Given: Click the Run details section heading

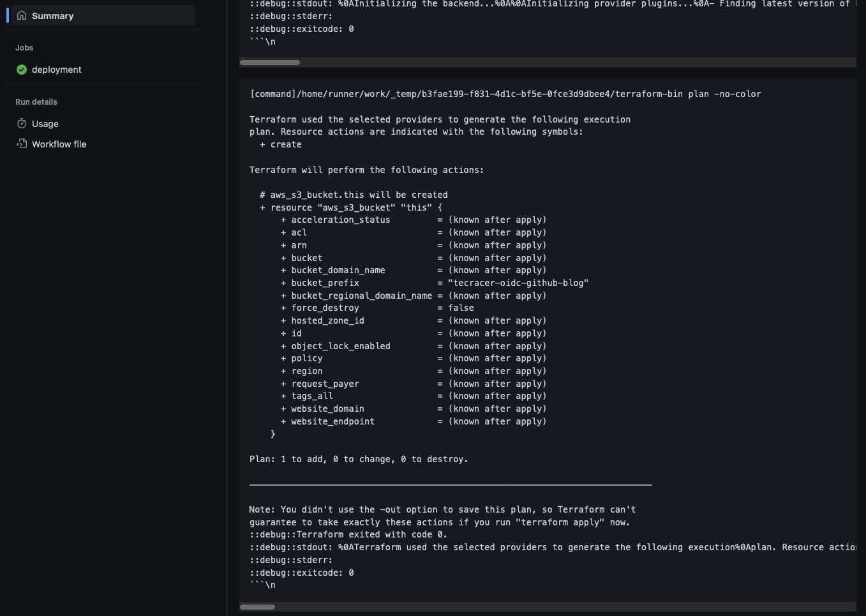Looking at the screenshot, I should click(36, 102).
